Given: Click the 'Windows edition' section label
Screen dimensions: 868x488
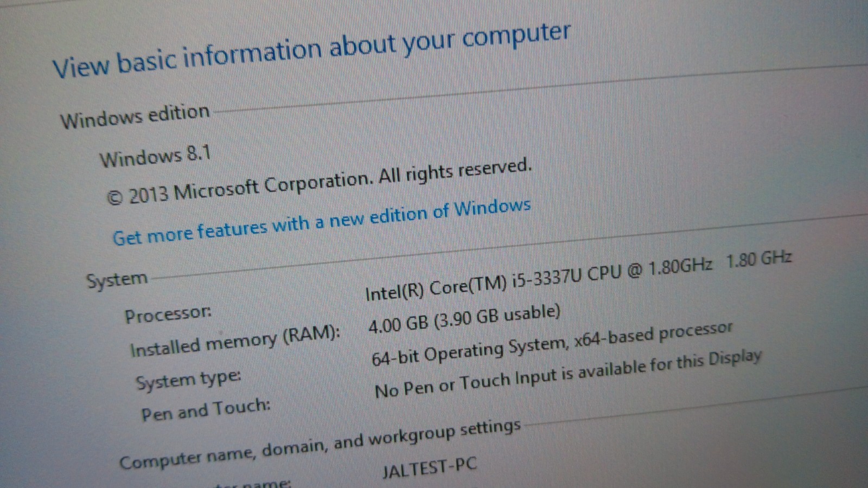Looking at the screenshot, I should tap(135, 116).
